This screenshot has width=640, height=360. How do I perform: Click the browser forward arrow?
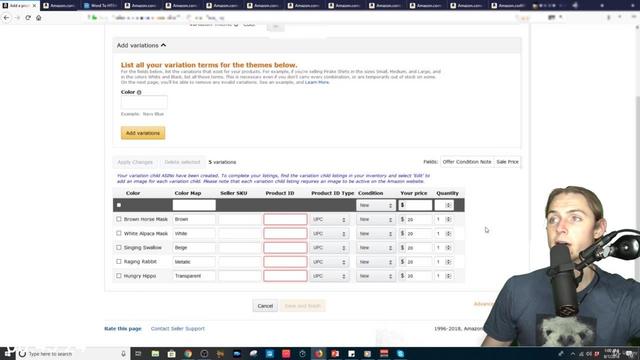[x=17, y=18]
